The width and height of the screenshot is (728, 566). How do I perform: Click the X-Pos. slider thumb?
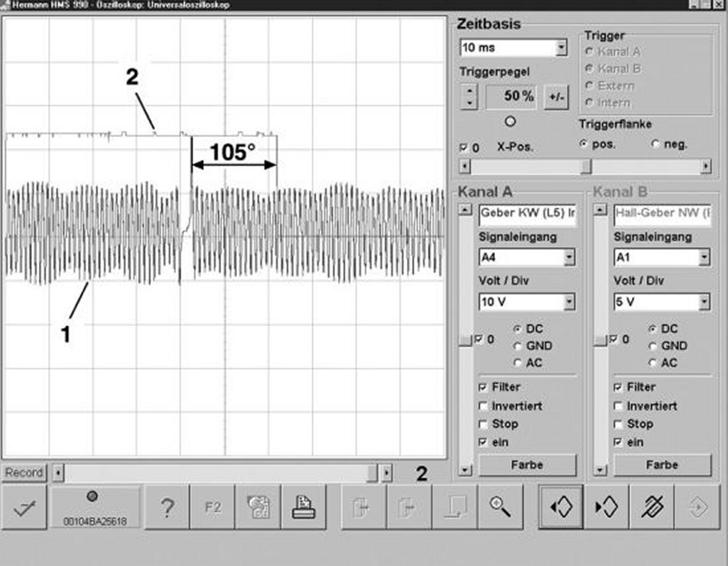(x=586, y=166)
